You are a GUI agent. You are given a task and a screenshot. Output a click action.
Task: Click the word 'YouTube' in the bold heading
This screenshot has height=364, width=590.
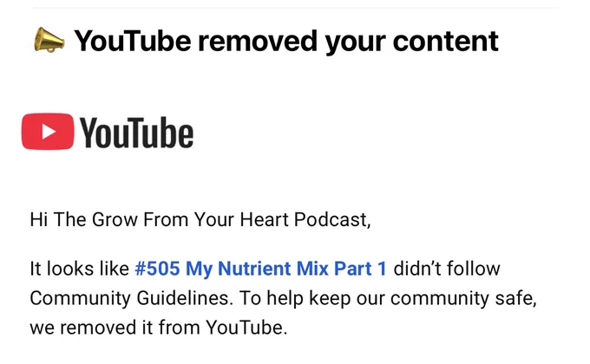(x=133, y=41)
